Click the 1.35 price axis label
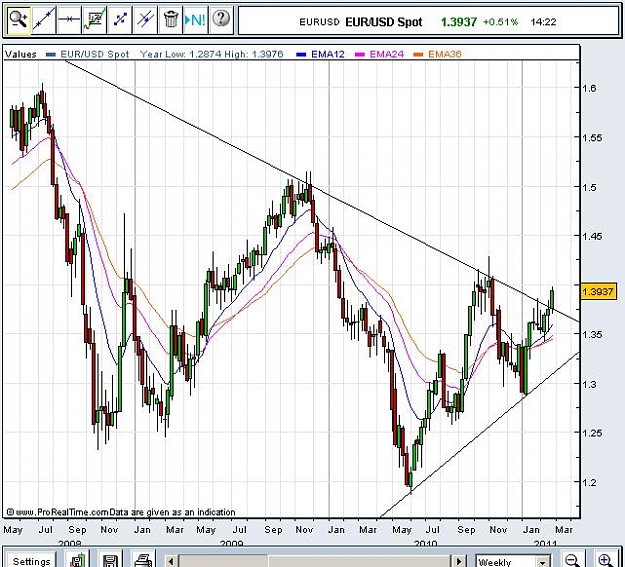The width and height of the screenshot is (625, 567). pos(592,334)
